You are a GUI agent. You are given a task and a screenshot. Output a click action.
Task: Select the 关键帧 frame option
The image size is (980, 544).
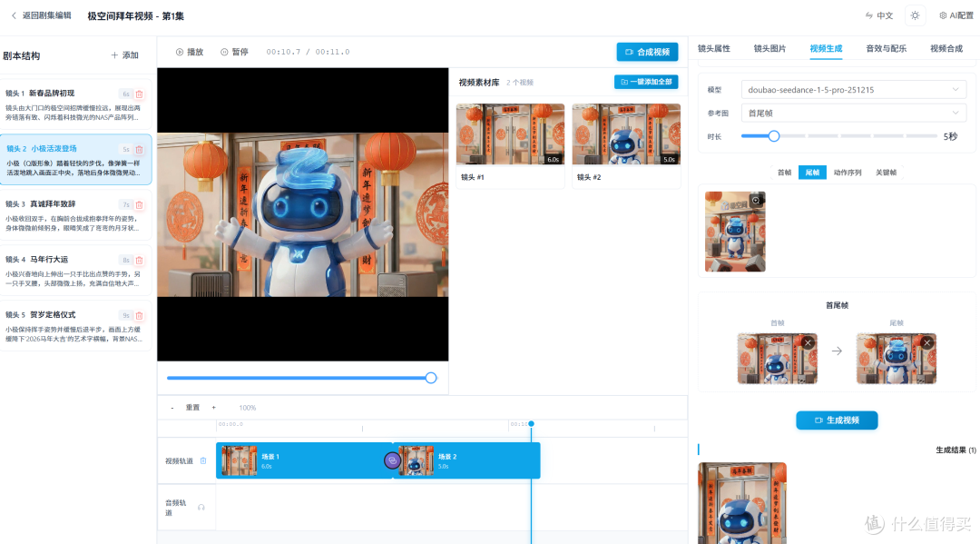pyautogui.click(x=886, y=173)
